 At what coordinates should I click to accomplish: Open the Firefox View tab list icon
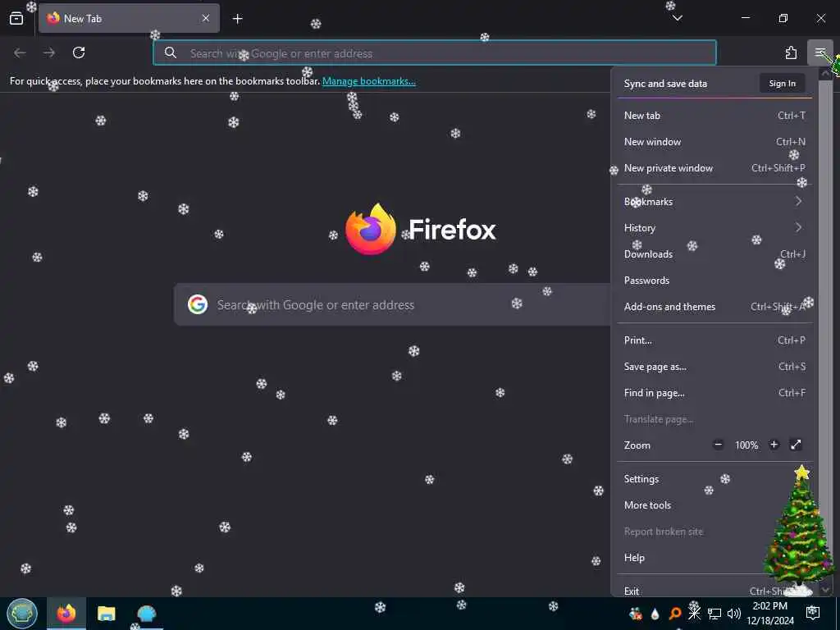16,18
